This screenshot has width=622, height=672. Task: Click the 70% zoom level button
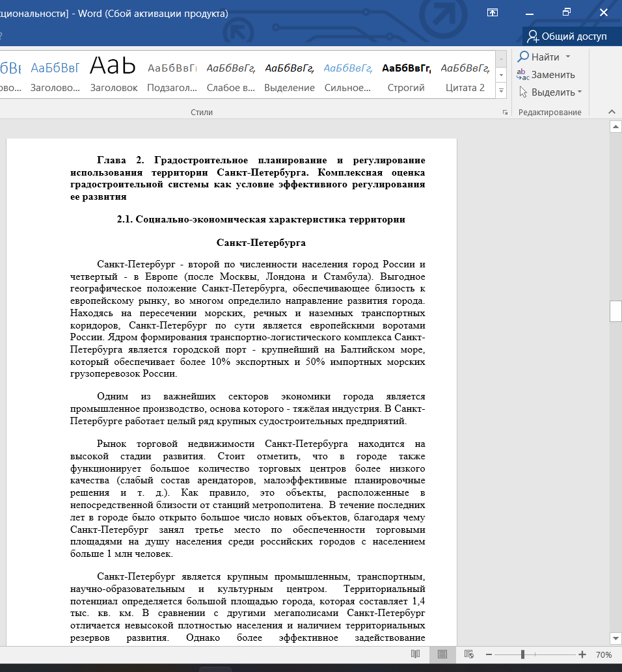pyautogui.click(x=604, y=654)
